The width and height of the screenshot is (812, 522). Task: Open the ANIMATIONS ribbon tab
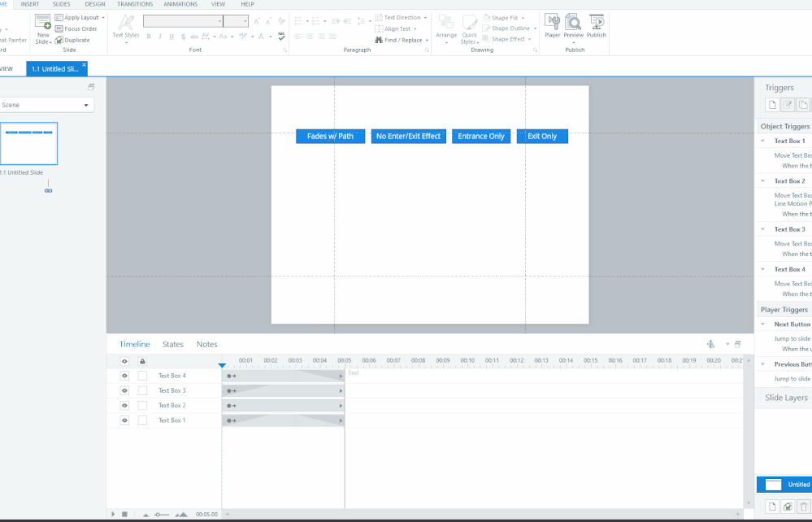tap(180, 4)
